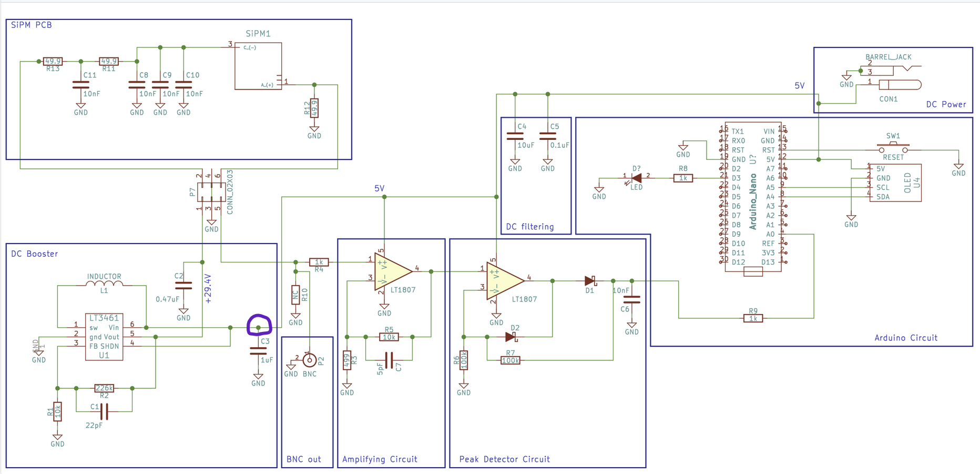Select the P7 CONN_02X03 connector
Screen dimensions: 980x474
(x=211, y=192)
